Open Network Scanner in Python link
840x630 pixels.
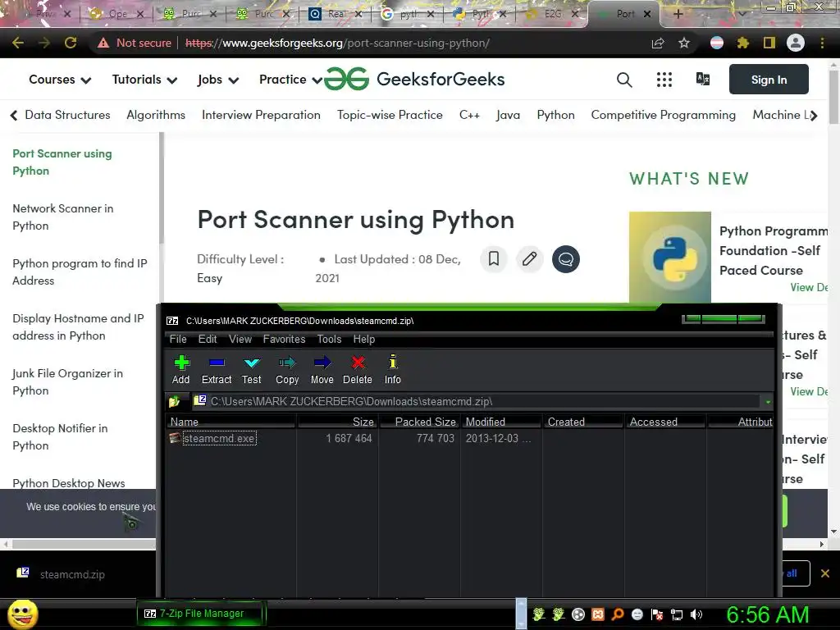[62, 217]
